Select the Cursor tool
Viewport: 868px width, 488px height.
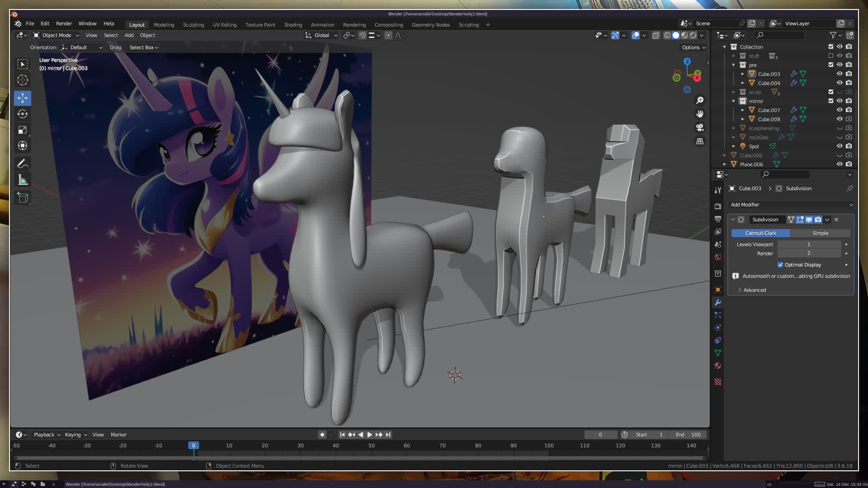pos(23,80)
